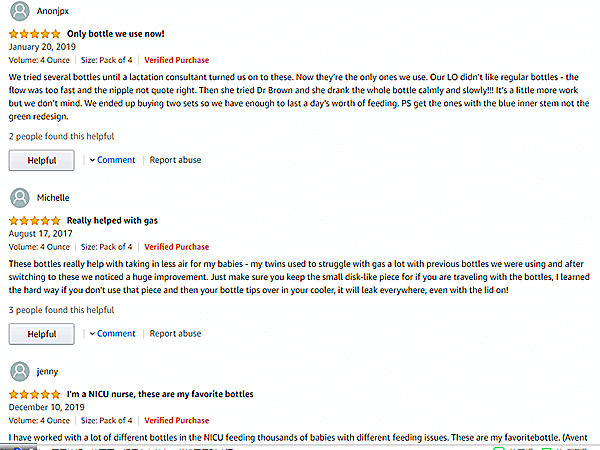The height and width of the screenshot is (450, 600).
Task: Click Verified Purchase on the August 2017 review
Action: pos(177,246)
